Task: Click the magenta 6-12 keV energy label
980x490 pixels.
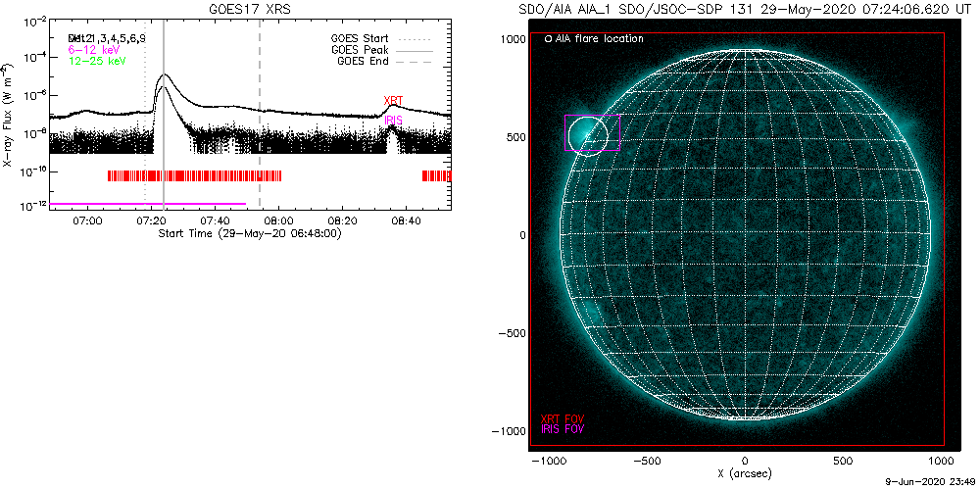Action: 90,49
